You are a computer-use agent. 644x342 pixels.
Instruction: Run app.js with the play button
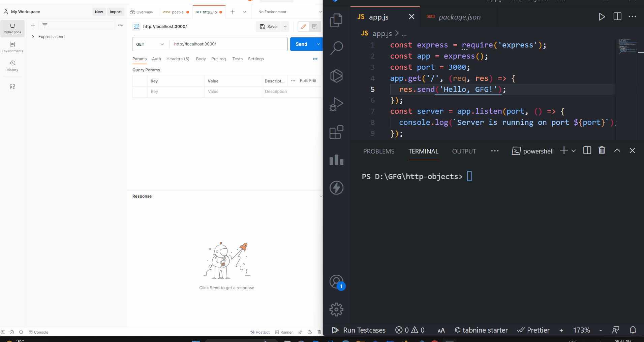602,16
